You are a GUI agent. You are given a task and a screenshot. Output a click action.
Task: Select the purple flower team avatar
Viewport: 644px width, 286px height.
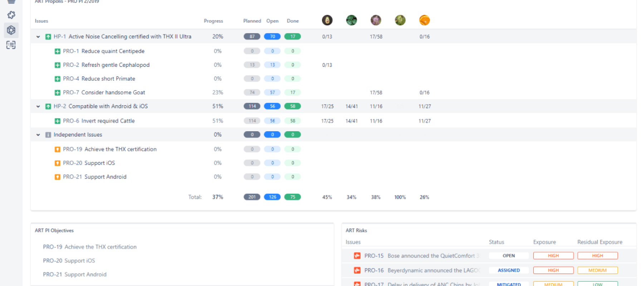tap(376, 20)
